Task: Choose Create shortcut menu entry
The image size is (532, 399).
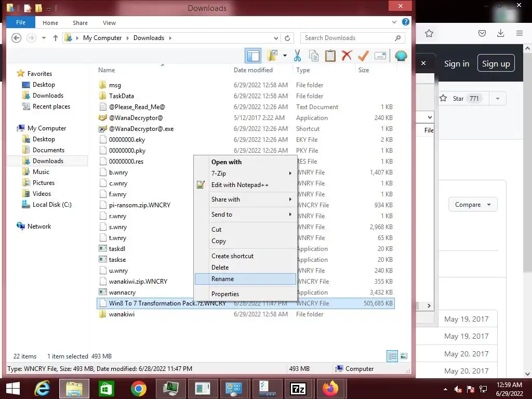Action: 246,256
